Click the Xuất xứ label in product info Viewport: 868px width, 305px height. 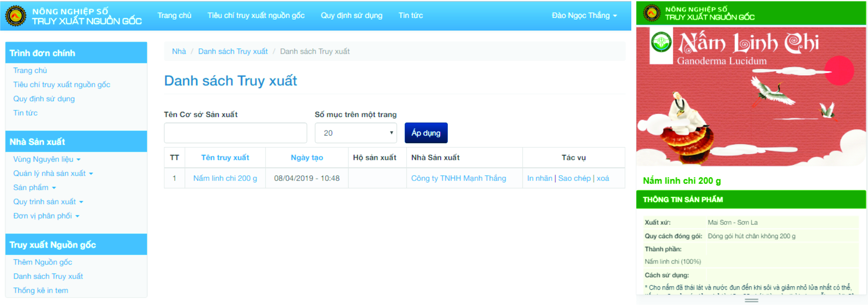[658, 223]
